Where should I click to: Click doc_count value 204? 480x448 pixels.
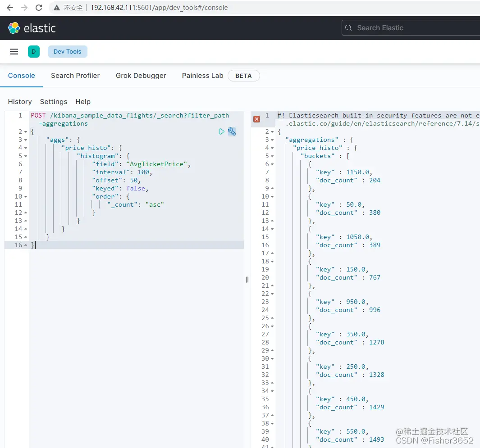375,180
